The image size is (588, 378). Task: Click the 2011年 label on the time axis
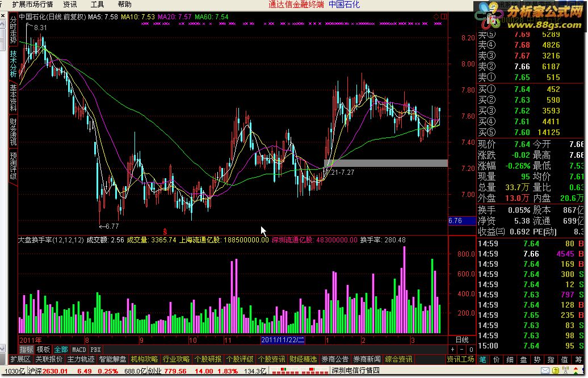click(x=31, y=340)
